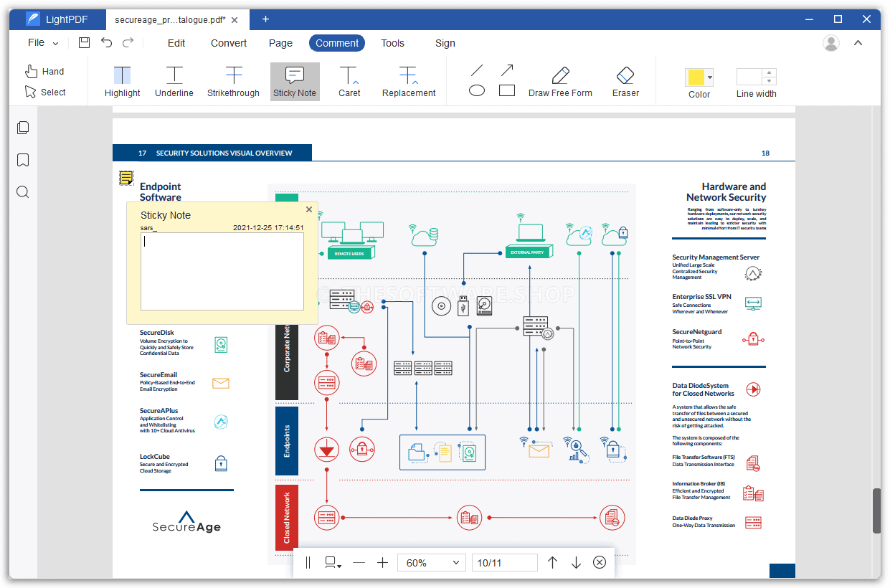The image size is (890, 588).
Task: Switch to the LightPDF home tab
Action: pyautogui.click(x=57, y=19)
